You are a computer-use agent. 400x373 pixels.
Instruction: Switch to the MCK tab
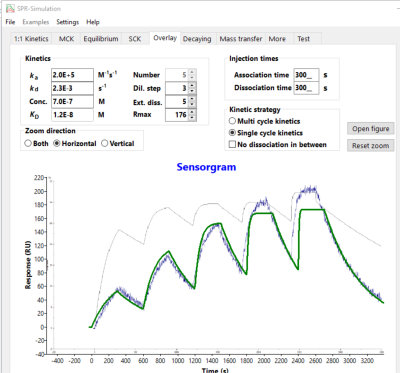coord(66,39)
